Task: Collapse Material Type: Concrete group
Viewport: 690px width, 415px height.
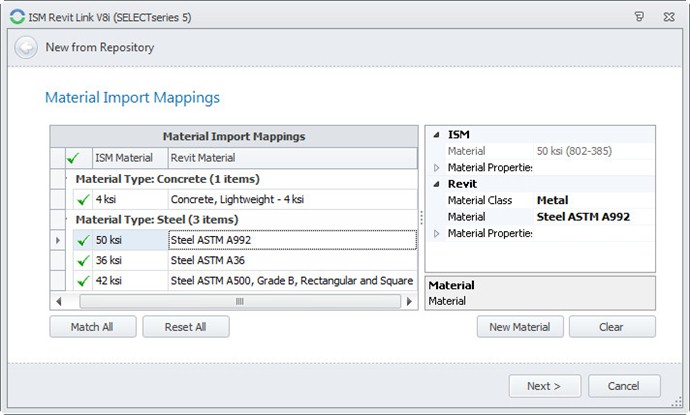Action: pos(66,179)
